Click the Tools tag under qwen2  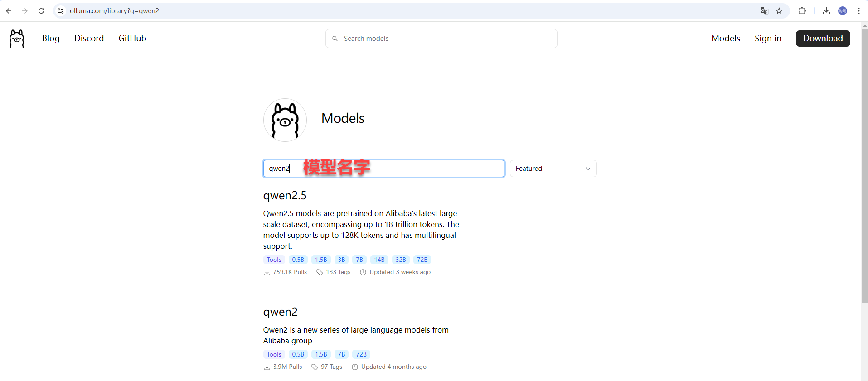[274, 354]
